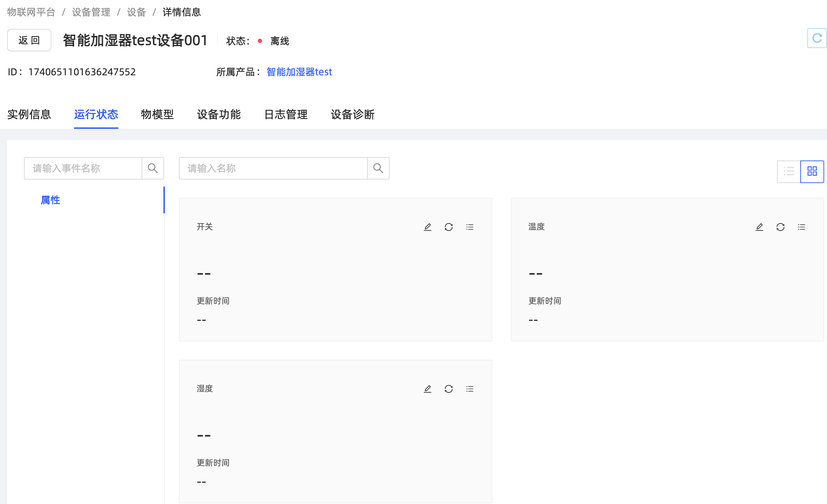
Task: Click the page refresh icon top right
Action: (817, 38)
